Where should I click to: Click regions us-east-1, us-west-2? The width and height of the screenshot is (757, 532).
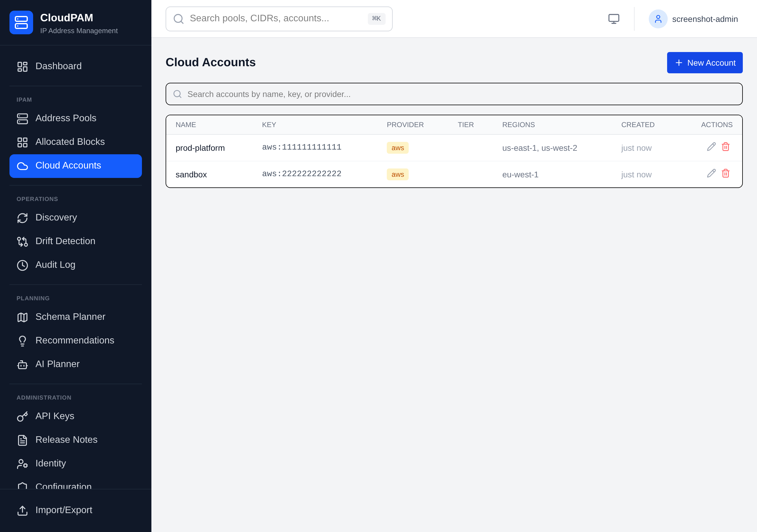click(x=539, y=148)
